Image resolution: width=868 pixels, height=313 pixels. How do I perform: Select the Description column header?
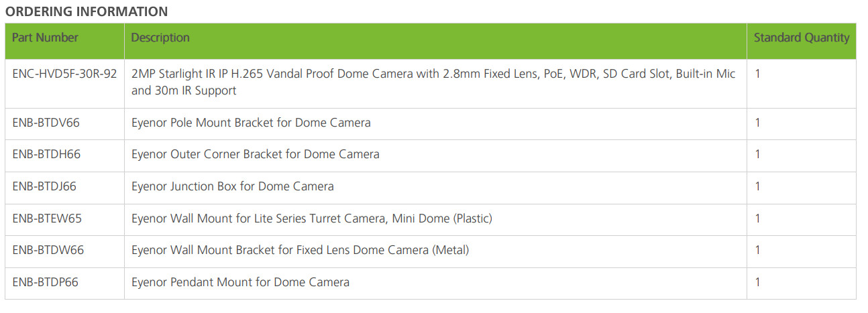[x=160, y=38]
